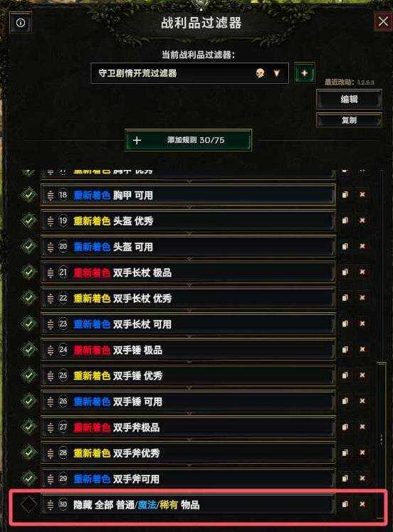Open the info icon in the top-left corner

(21, 23)
